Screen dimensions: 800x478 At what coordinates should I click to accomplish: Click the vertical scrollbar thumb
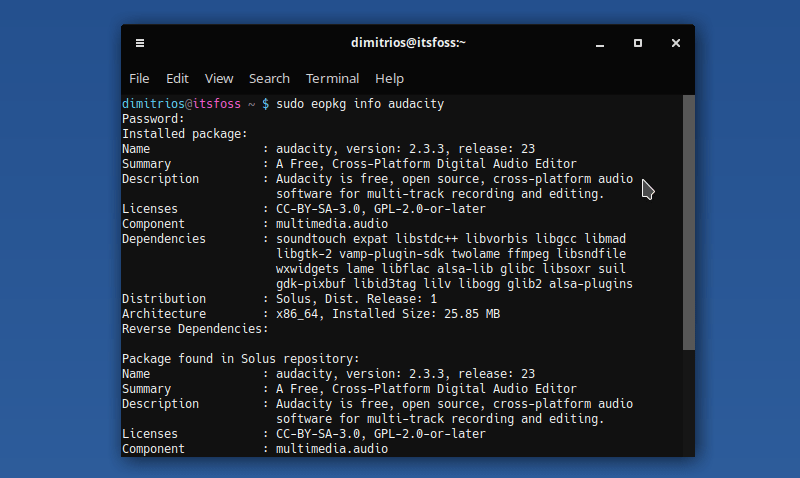[x=689, y=222]
